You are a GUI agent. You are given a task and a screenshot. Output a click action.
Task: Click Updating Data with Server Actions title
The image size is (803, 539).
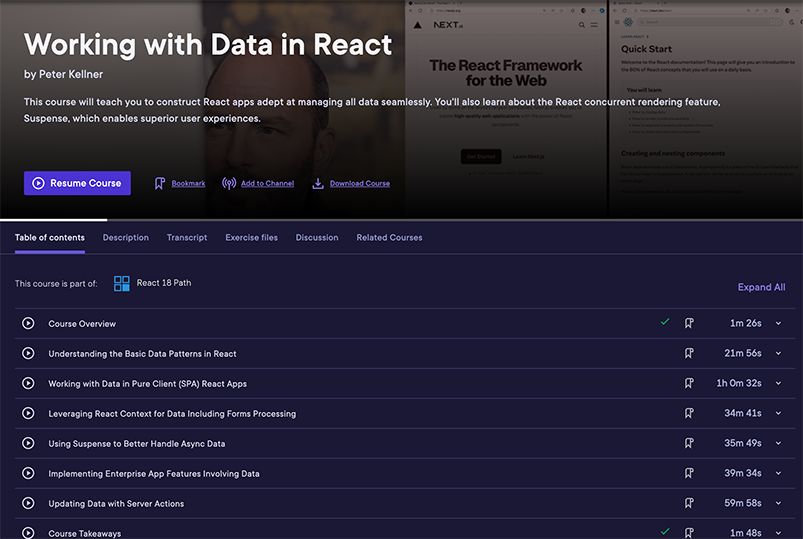click(116, 504)
